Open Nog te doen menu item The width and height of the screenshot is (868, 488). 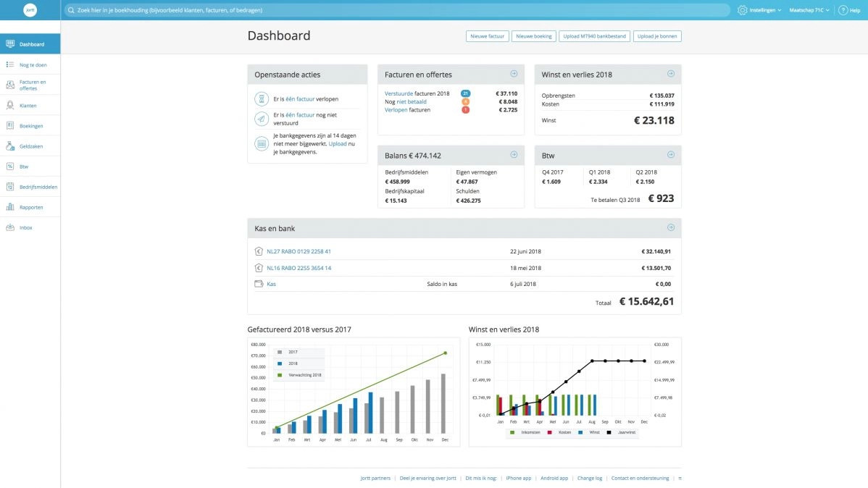pos(30,64)
